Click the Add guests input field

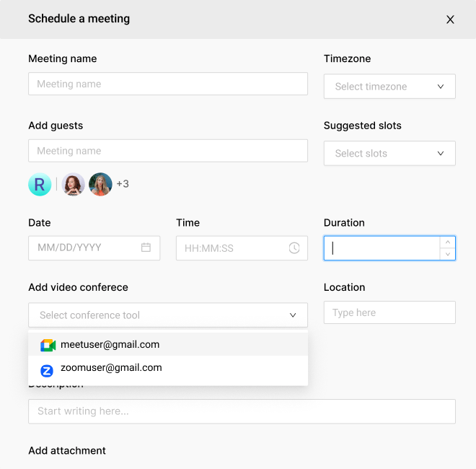click(x=168, y=151)
